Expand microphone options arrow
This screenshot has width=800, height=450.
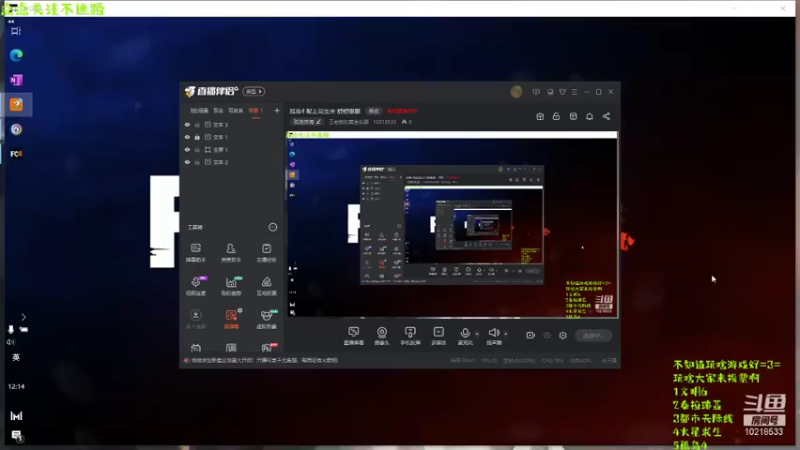tap(477, 334)
